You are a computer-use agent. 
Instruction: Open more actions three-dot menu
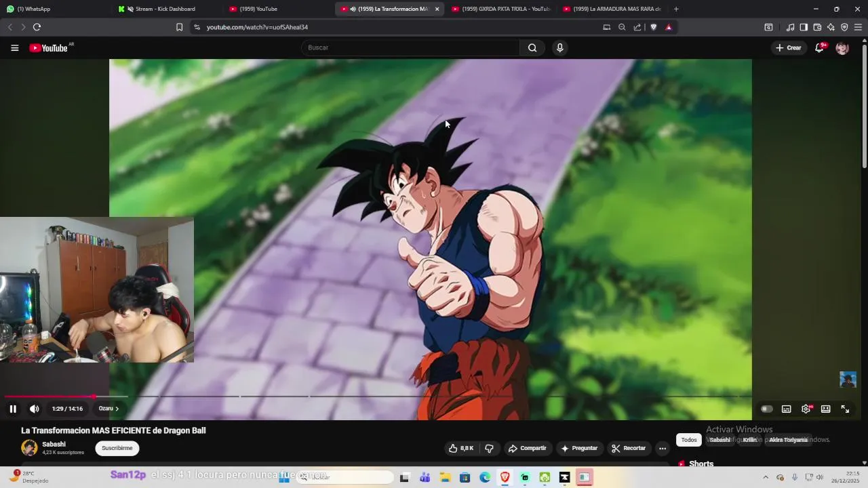(663, 448)
